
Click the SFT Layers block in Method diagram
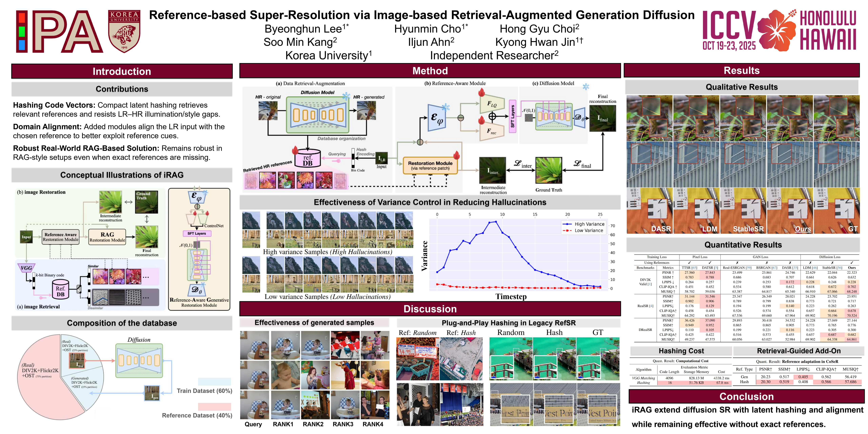(512, 116)
